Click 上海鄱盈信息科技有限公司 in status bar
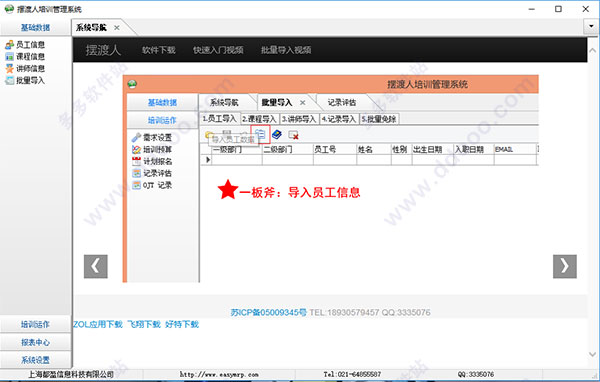 [x=71, y=374]
